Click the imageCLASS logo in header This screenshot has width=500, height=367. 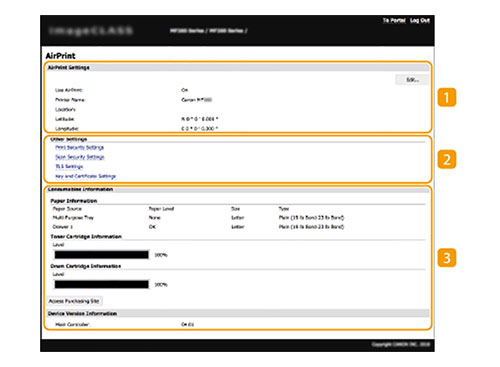(91, 31)
